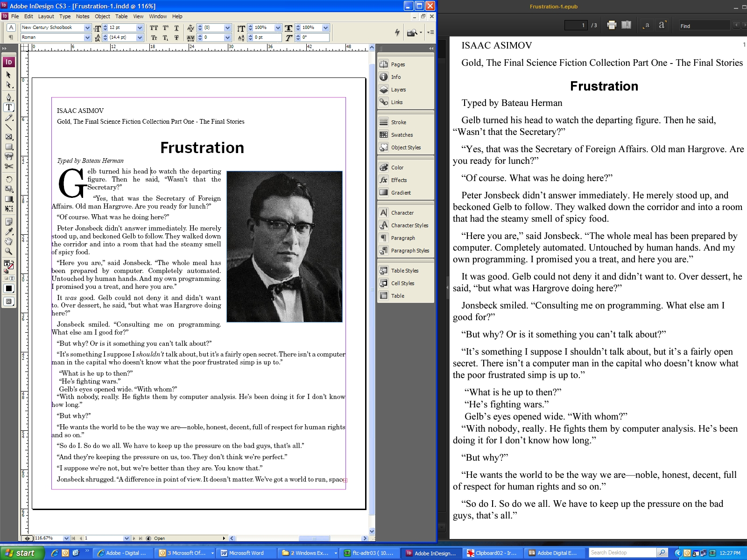Click the Windows Start button
Viewport: 747px width, 560px height.
(21, 553)
